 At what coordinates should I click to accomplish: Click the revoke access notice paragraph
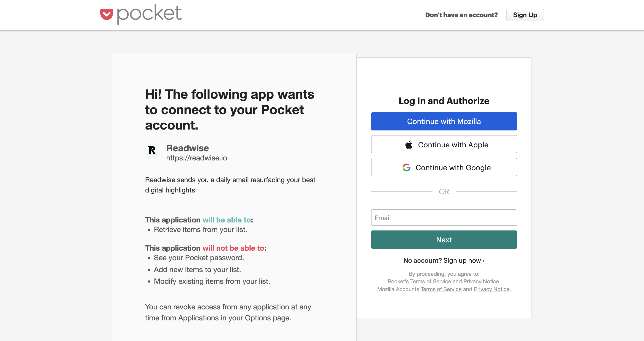click(228, 312)
